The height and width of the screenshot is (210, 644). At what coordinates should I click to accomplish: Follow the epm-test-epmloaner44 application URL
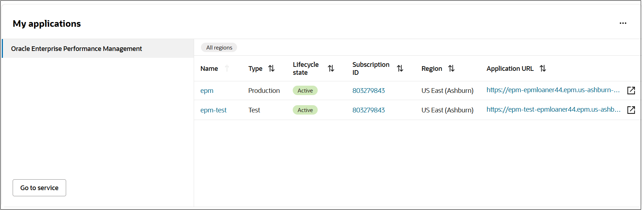click(x=553, y=110)
